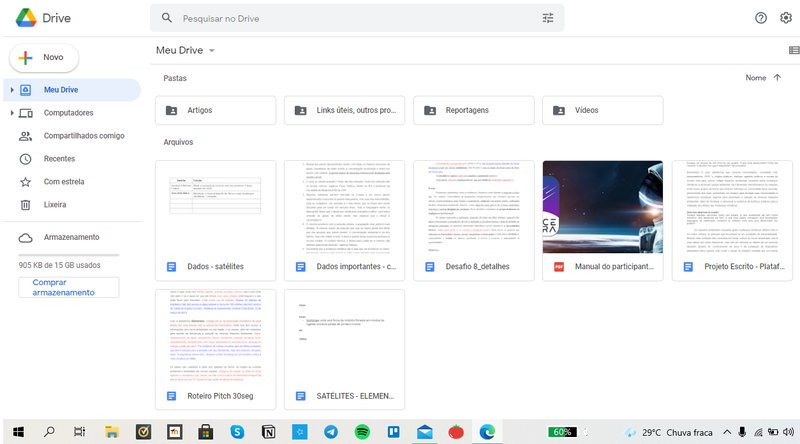Open Telegram from taskbar
The width and height of the screenshot is (800, 444).
pyautogui.click(x=331, y=432)
